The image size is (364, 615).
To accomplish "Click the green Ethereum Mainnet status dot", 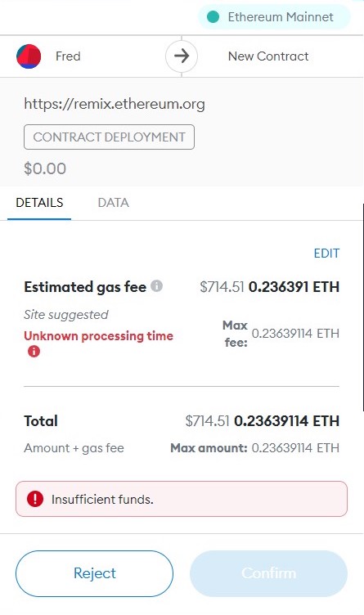I will point(213,17).
